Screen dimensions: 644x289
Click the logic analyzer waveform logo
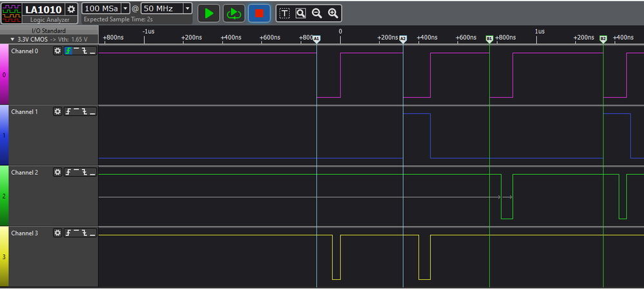12,13
